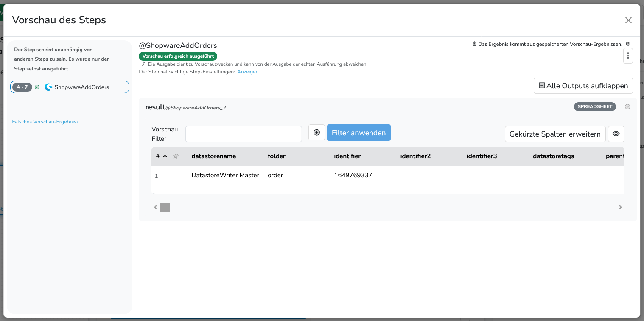Screen dimensions: 644x321
Task: Click the scroll right arrow under table
Action: click(620, 207)
